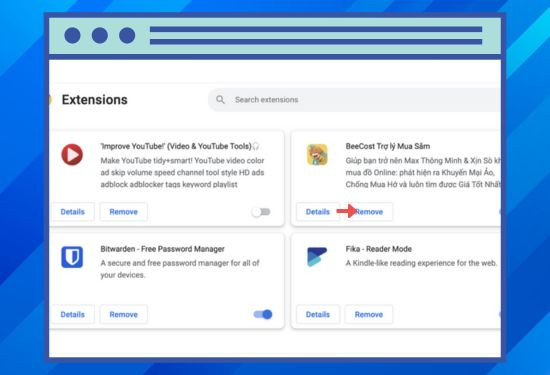Open Details for Bitwarden extension

[x=73, y=314]
